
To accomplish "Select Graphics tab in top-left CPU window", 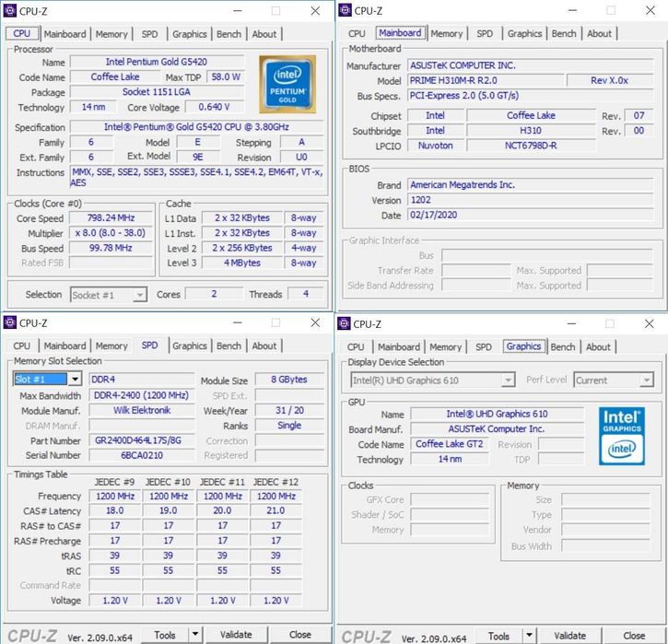I will coord(190,34).
